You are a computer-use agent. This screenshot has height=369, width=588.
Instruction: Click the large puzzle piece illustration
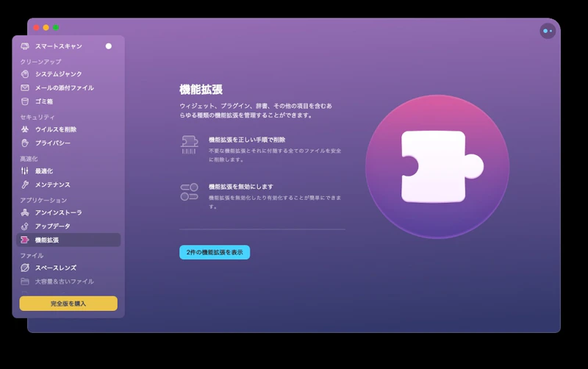pos(442,167)
